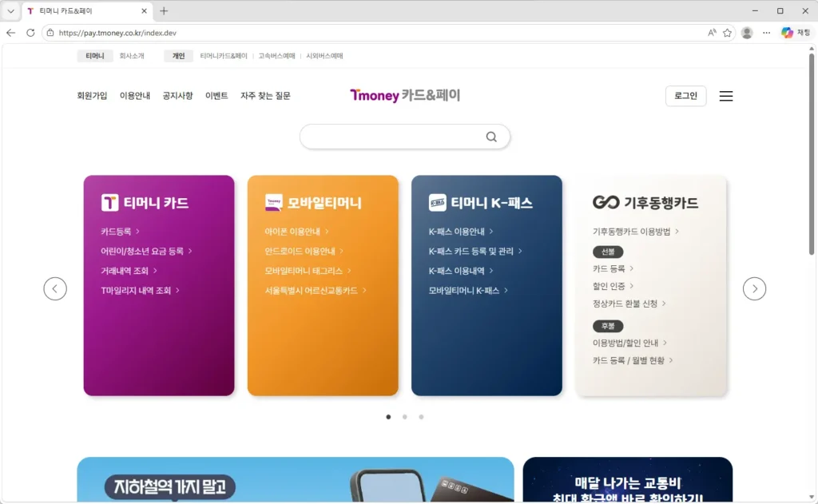Click the read aloud icon
The image size is (818, 504).
(x=712, y=33)
